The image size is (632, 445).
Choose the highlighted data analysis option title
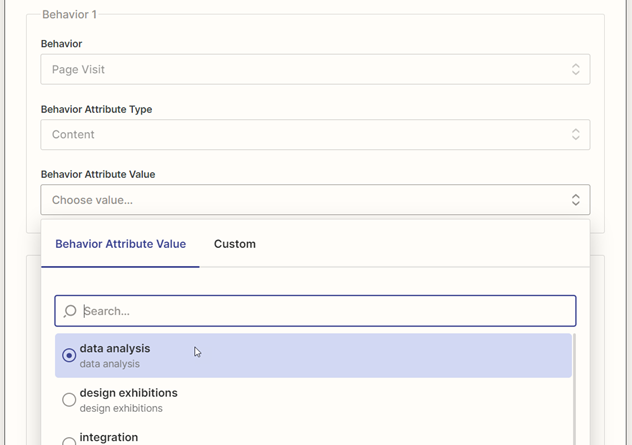115,348
